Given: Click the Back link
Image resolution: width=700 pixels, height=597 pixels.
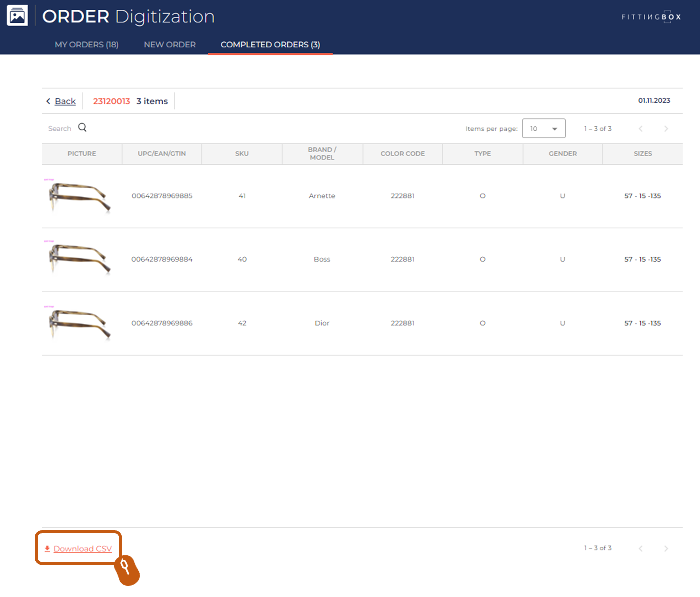Looking at the screenshot, I should click(65, 101).
